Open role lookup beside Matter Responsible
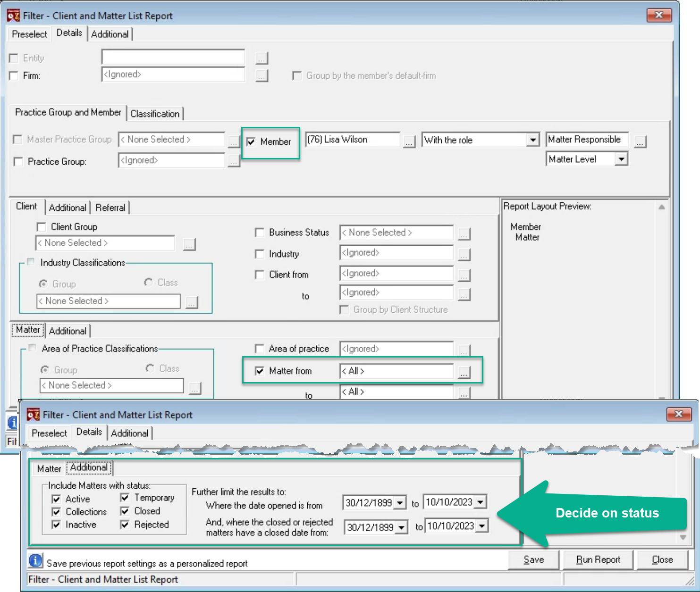 (x=640, y=142)
